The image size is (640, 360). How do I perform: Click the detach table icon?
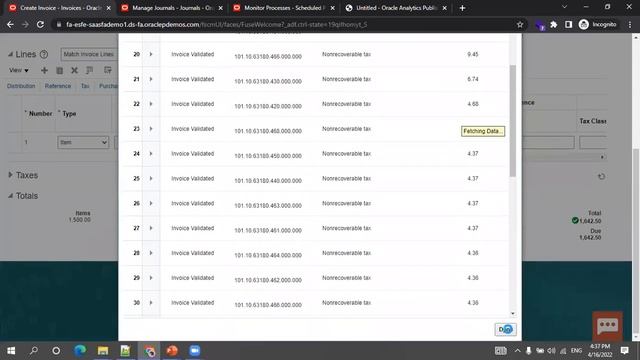coord(107,70)
